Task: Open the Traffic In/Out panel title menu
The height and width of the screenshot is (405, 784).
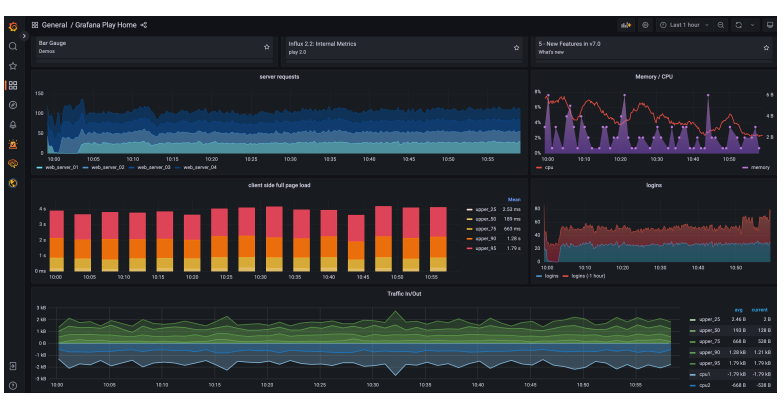Action: point(404,294)
